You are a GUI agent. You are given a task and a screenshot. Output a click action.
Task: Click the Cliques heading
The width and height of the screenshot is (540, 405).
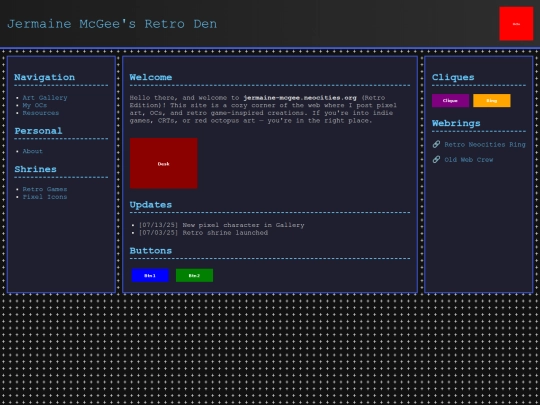(x=453, y=77)
